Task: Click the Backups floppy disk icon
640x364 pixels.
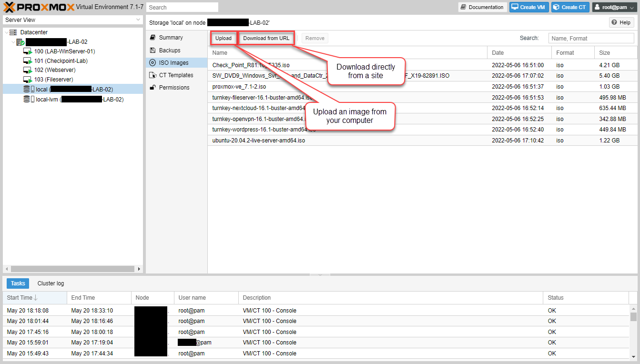Action: coord(152,50)
